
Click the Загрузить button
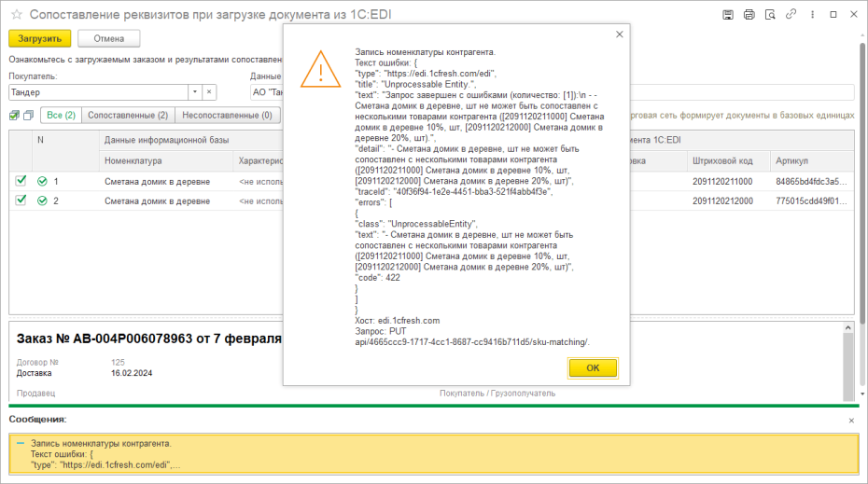40,39
